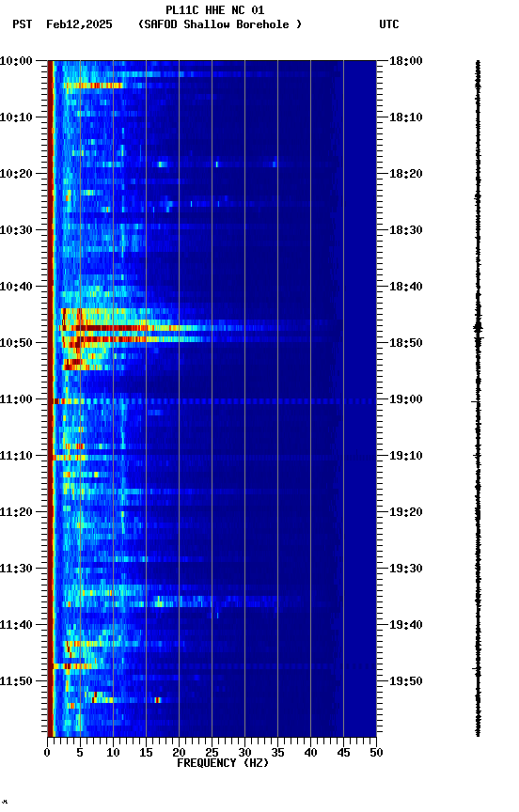Viewport: 519px width, 812px height.
Task: Click the 25 Hz frequency tick label
Action: click(212, 753)
